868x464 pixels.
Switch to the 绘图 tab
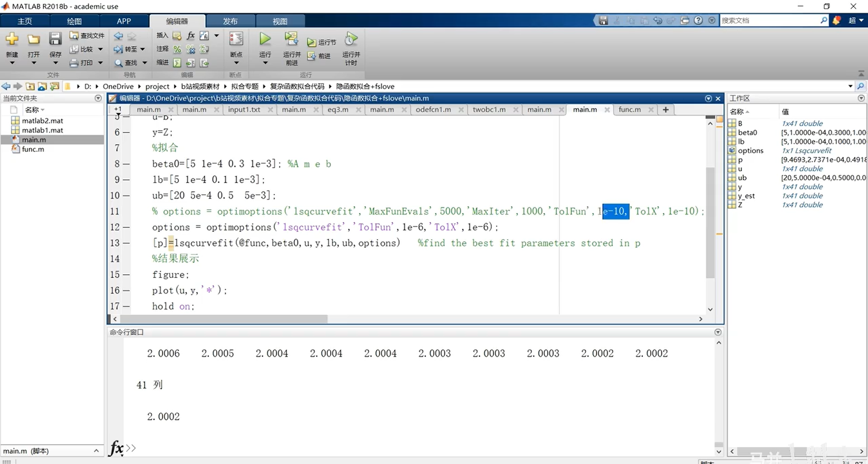pos(74,21)
